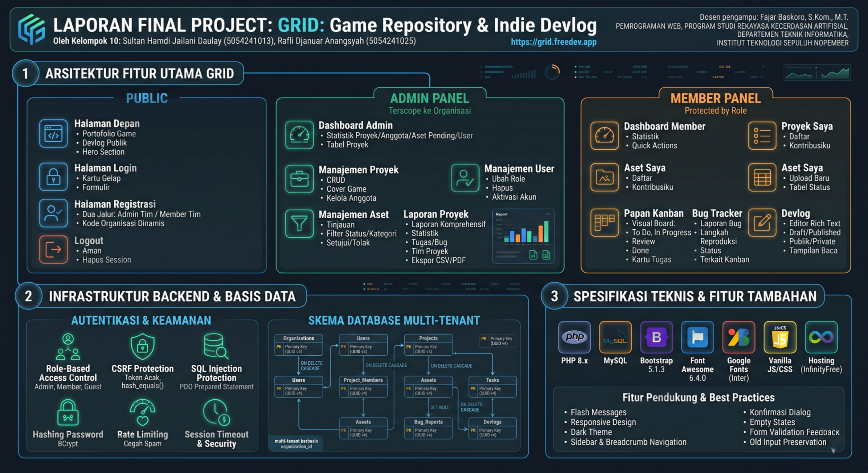Click the Devlogs table in schema
Image resolution: width=868 pixels, height=473 pixels.
pos(492,428)
